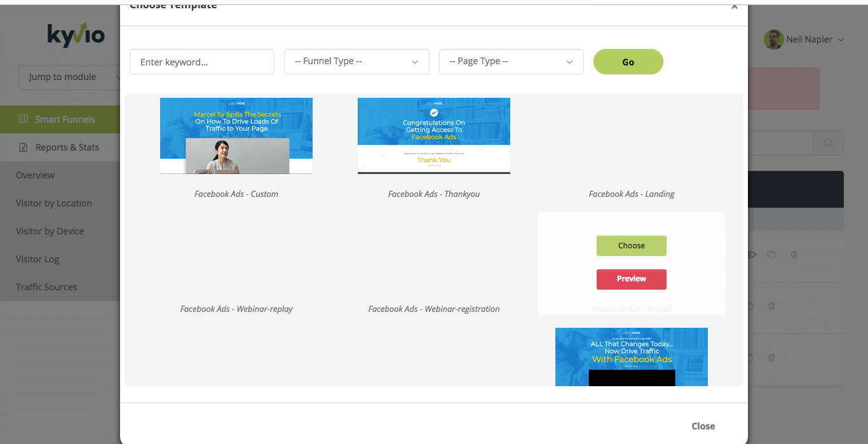Expand the Jump to module dropdown

(x=69, y=77)
